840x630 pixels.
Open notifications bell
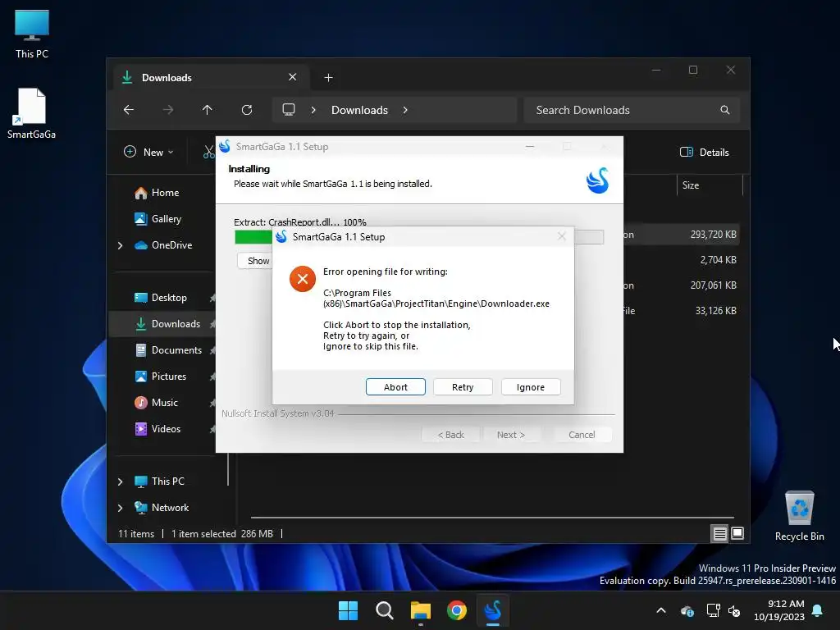[x=818, y=610]
